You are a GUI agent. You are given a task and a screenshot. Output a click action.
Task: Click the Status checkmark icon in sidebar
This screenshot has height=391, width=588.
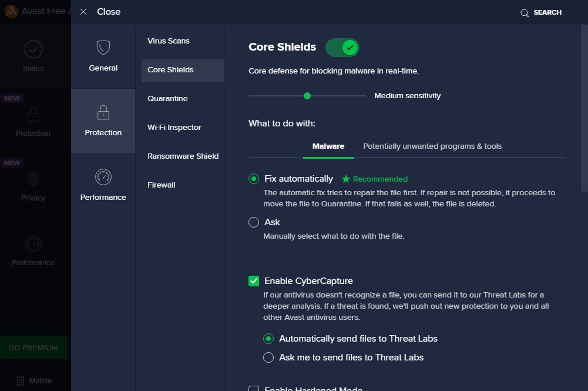33,49
